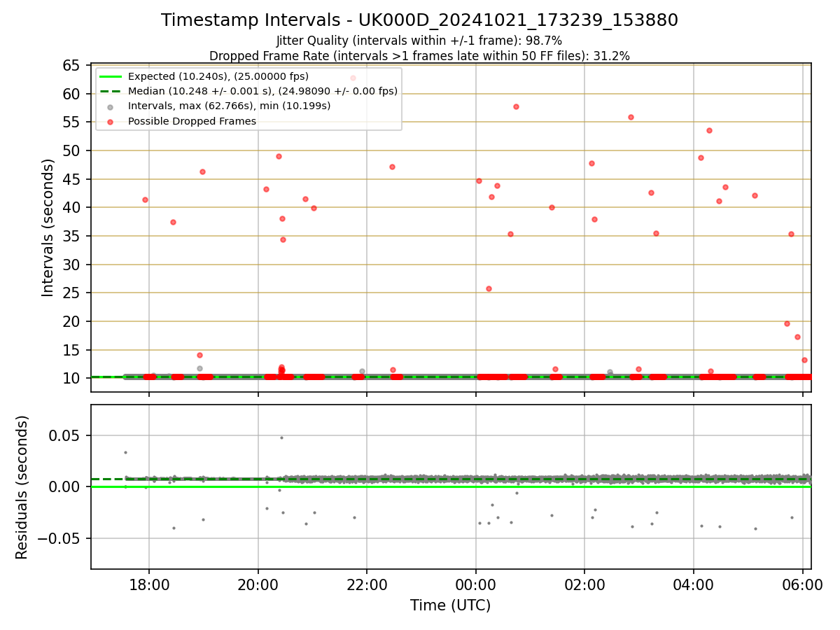Click legend entry 'Expected (10.240s), (25.00000 fps)'
Viewport: 840px width, 630px height.
pyautogui.click(x=218, y=76)
